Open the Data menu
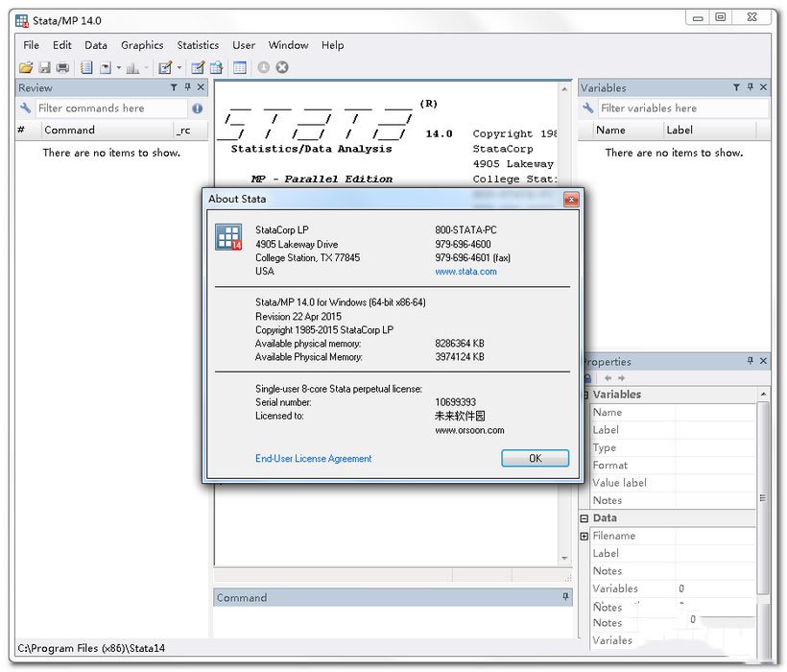Image resolution: width=787 pixels, height=672 pixels. pos(96,45)
